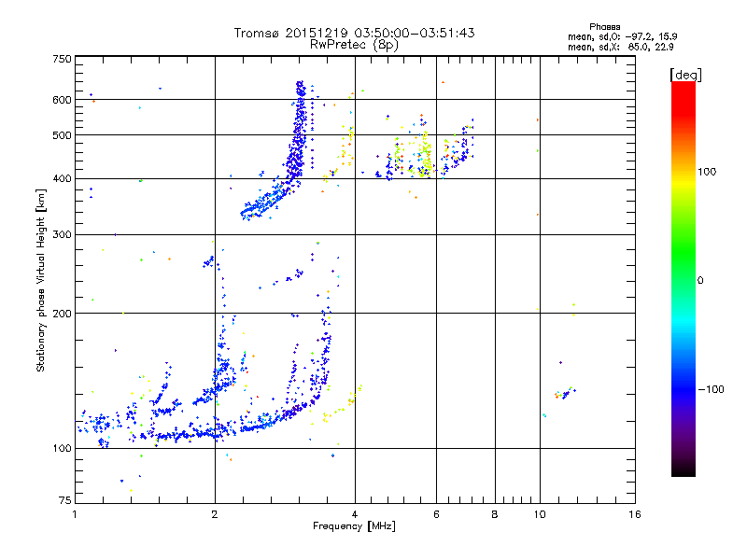Click the [deg] unit label above the colorbar
The height and width of the screenshot is (560, 747).
(685, 75)
